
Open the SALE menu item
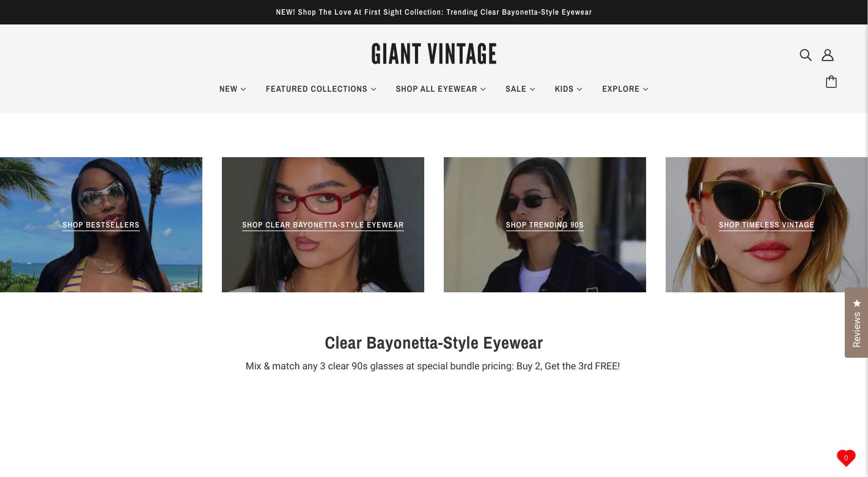[516, 89]
